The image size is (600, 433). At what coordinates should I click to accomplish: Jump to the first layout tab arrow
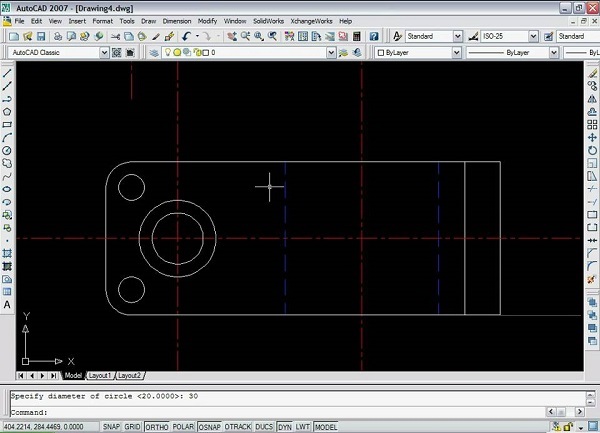[x=21, y=376]
